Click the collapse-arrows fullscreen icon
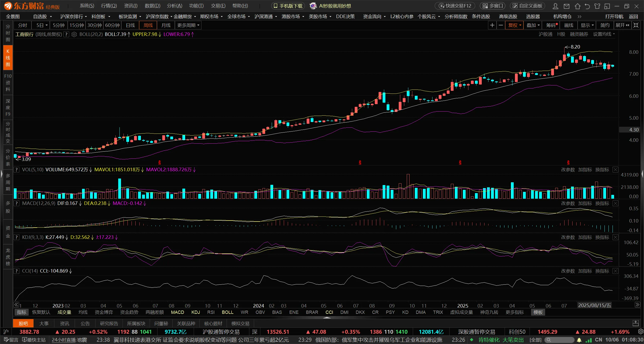644x344 pixels. coord(636,25)
